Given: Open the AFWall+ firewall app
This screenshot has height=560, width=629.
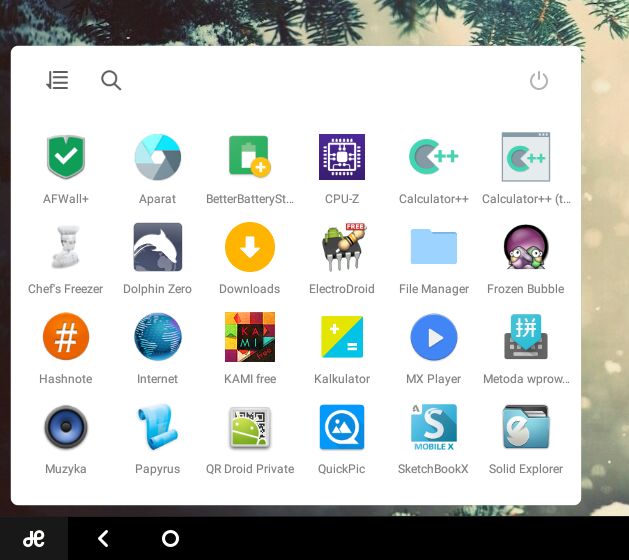Looking at the screenshot, I should point(66,157).
